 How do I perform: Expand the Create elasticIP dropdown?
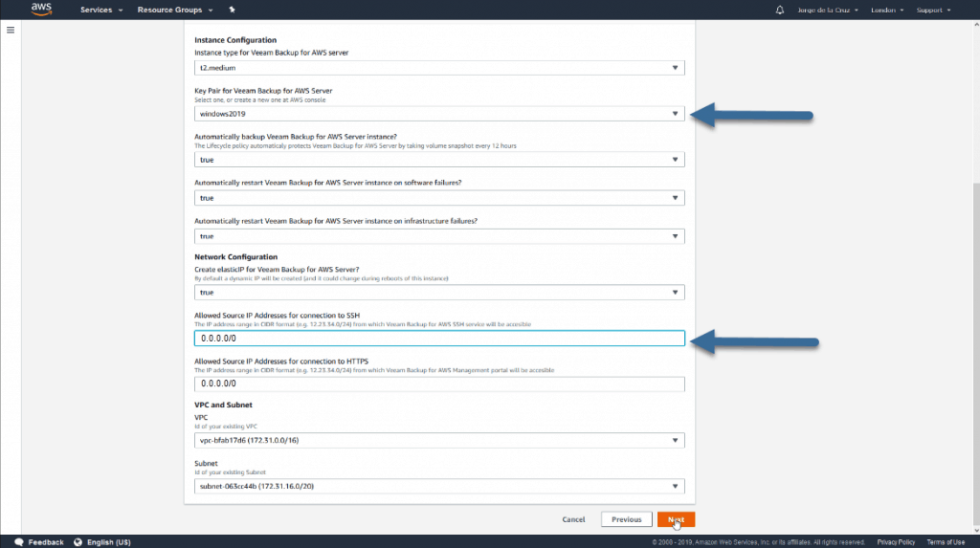coord(439,293)
